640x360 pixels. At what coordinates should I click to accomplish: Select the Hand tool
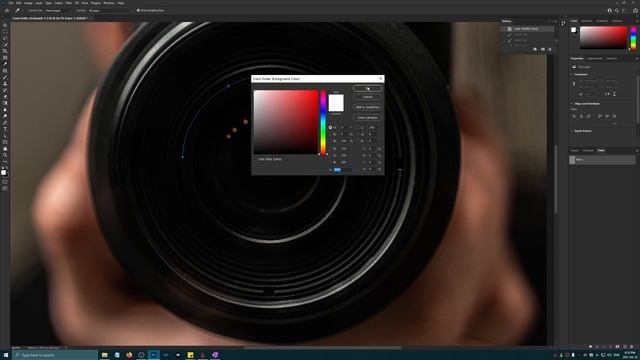[5, 149]
